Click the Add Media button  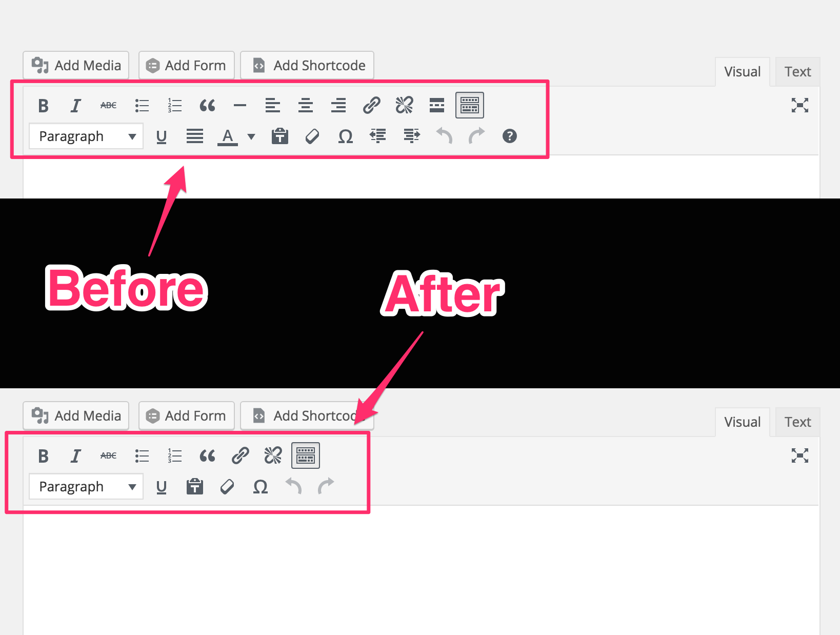click(x=76, y=65)
